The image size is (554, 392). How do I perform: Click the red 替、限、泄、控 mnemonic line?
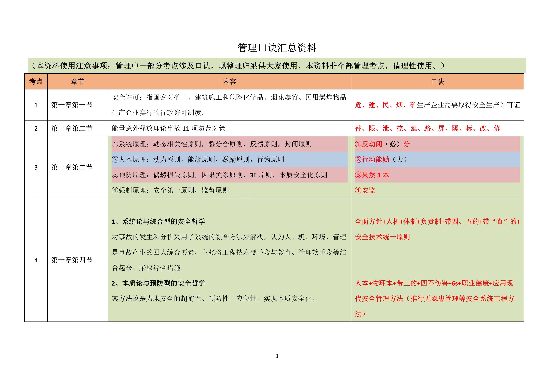(x=428, y=128)
